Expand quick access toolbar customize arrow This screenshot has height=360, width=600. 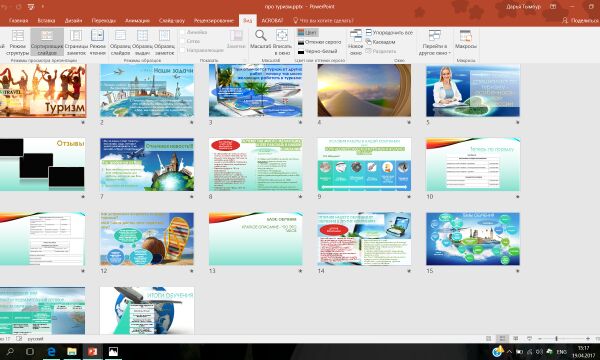42,7
